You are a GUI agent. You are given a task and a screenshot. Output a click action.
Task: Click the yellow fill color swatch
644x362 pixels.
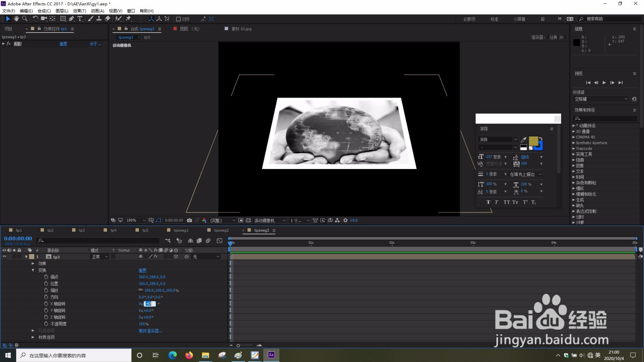point(533,141)
